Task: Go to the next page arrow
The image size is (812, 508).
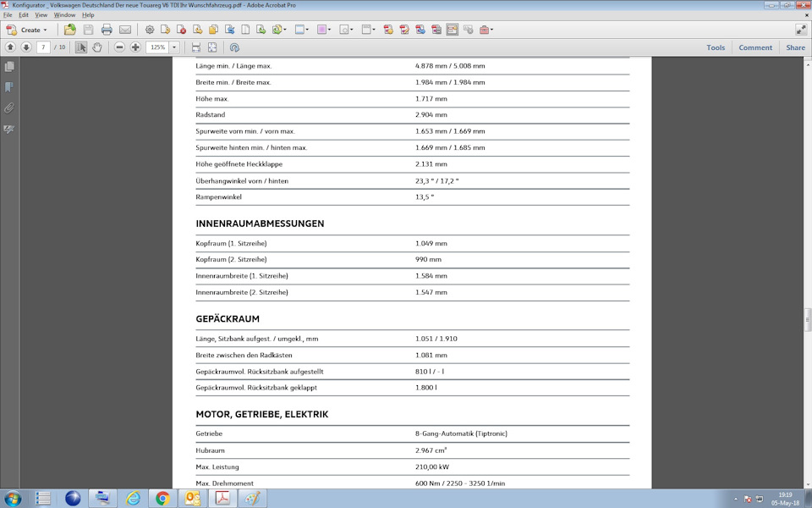Action: [26, 47]
